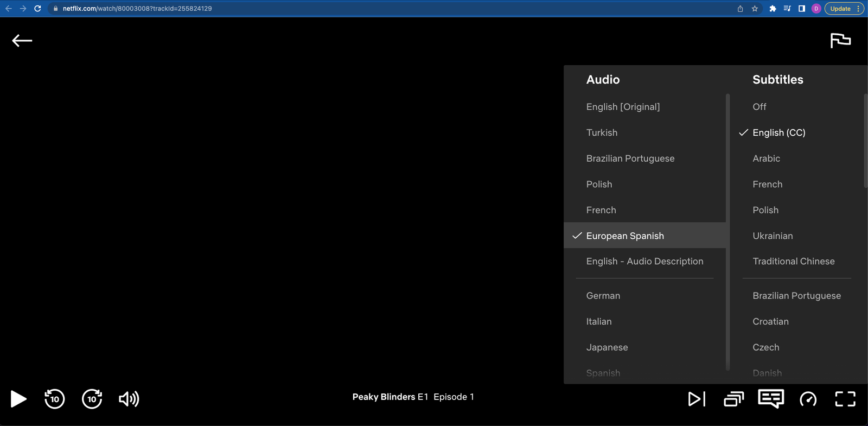
Task: Enter fullscreen mode
Action: pyautogui.click(x=845, y=399)
